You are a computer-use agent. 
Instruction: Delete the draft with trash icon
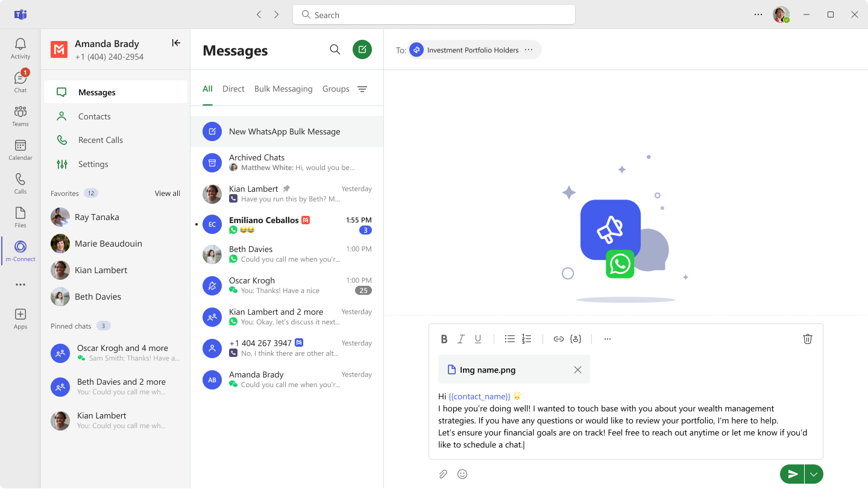tap(808, 339)
